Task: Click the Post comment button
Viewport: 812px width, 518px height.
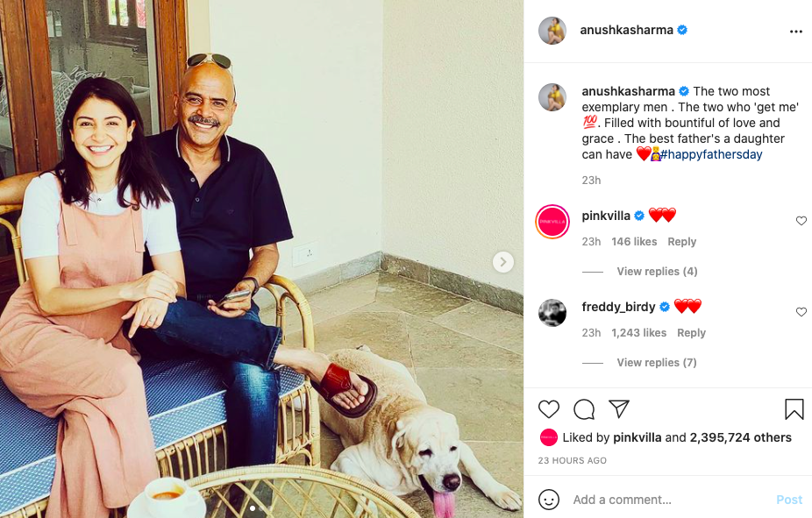Action: pyautogui.click(x=789, y=500)
